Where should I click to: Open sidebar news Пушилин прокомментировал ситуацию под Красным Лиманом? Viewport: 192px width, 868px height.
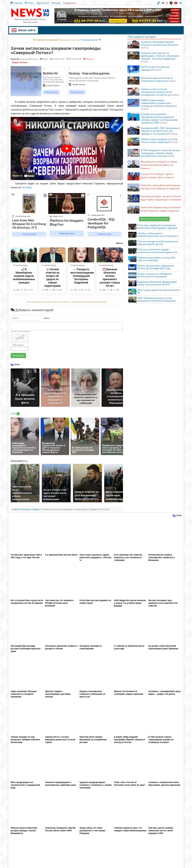[159, 43]
